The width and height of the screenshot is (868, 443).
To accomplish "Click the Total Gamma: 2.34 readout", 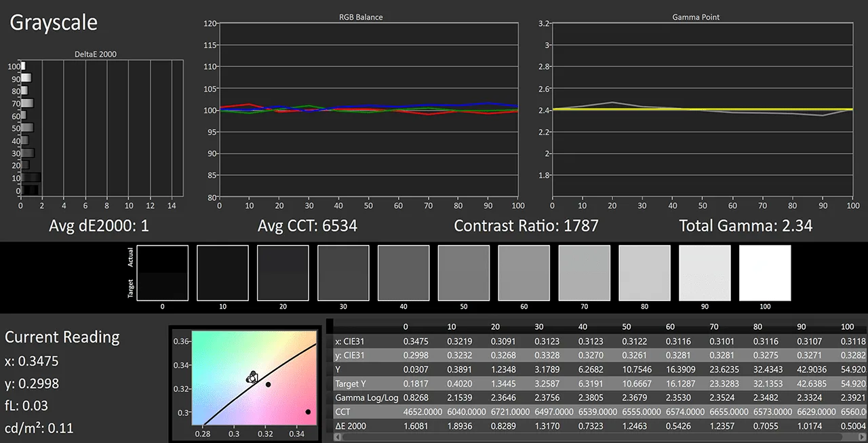I will pos(745,226).
